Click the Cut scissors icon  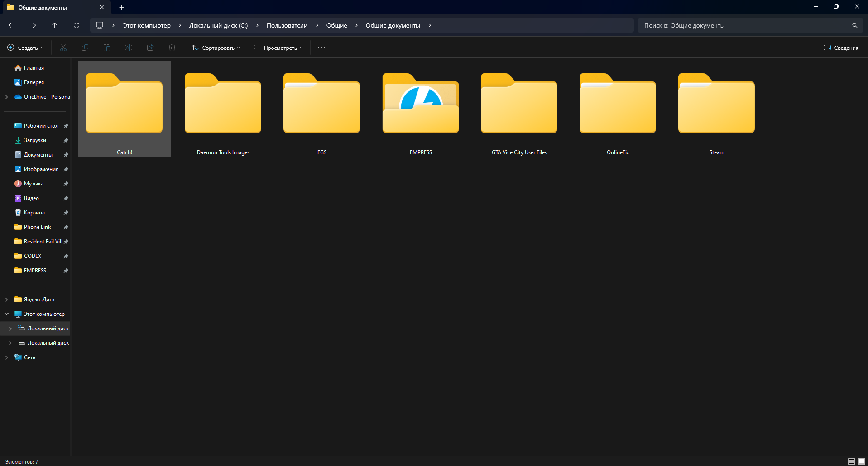(x=63, y=48)
